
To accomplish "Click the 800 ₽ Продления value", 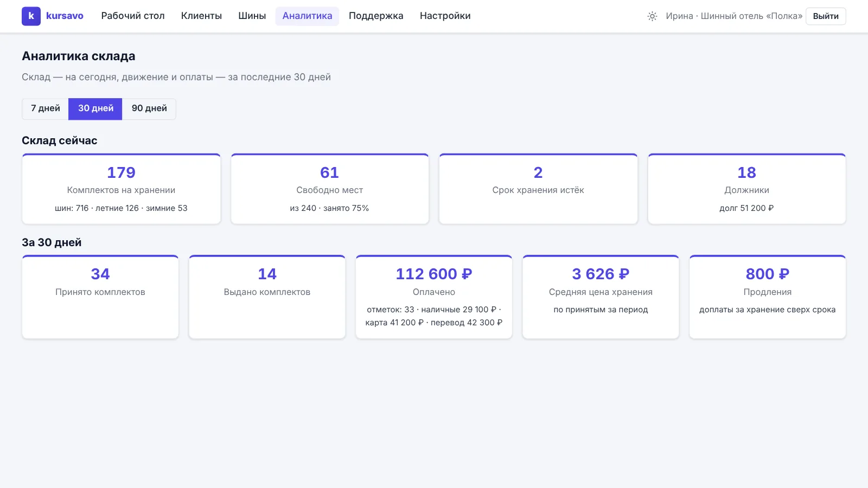I will click(x=767, y=274).
